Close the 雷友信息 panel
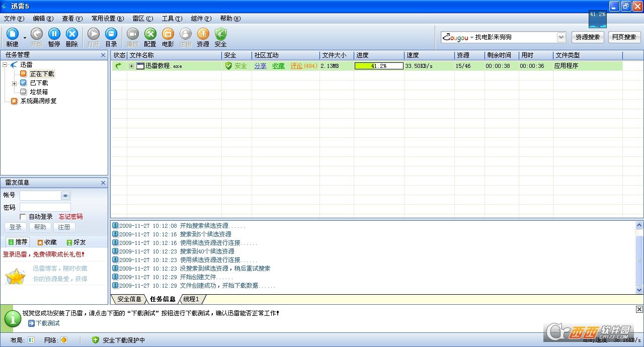This screenshot has height=347, width=644. 103,183
